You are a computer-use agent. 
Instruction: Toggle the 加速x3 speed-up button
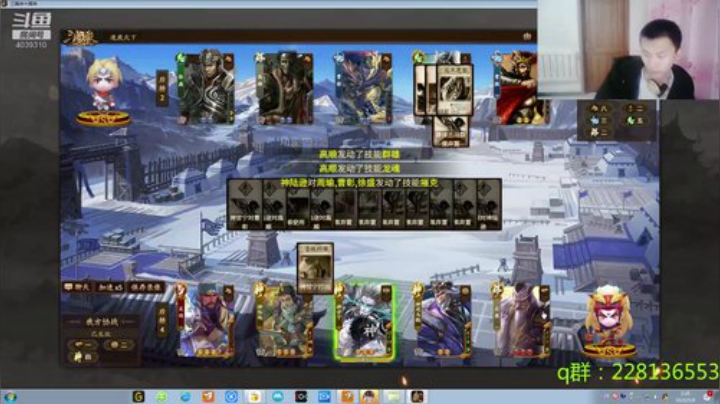(110, 287)
